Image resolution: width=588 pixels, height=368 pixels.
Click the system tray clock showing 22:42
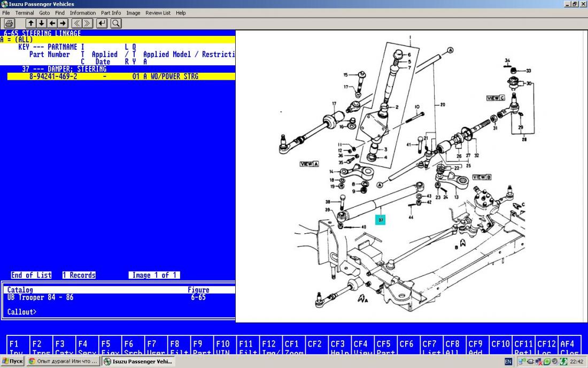(576, 362)
